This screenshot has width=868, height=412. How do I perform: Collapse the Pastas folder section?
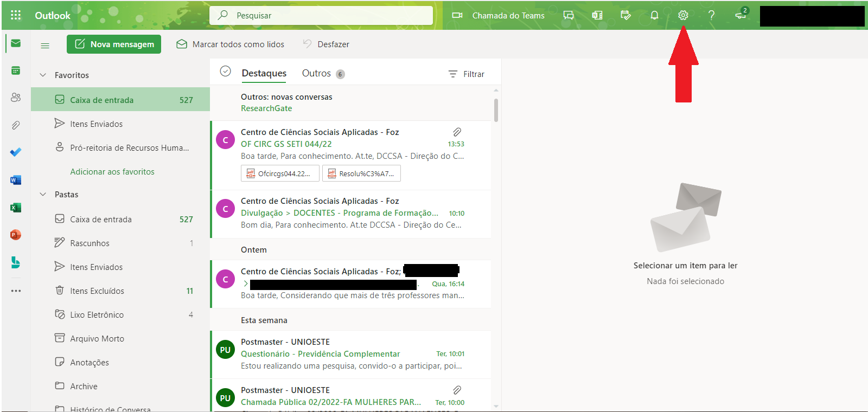coord(43,195)
